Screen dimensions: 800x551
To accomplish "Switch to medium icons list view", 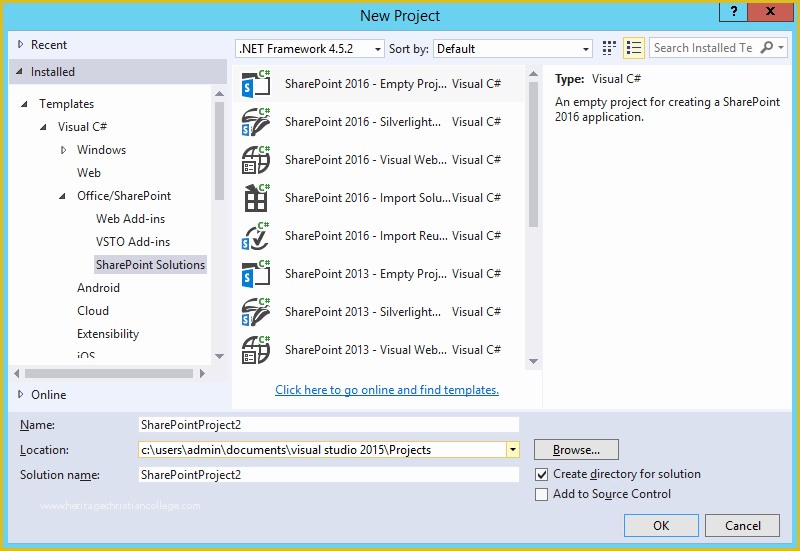I will tap(634, 48).
